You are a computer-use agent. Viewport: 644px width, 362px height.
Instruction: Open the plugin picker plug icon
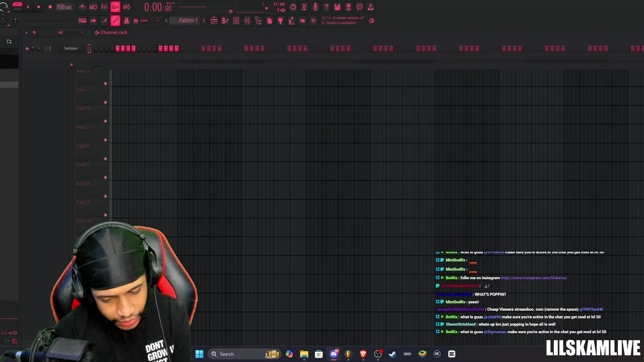click(x=280, y=21)
